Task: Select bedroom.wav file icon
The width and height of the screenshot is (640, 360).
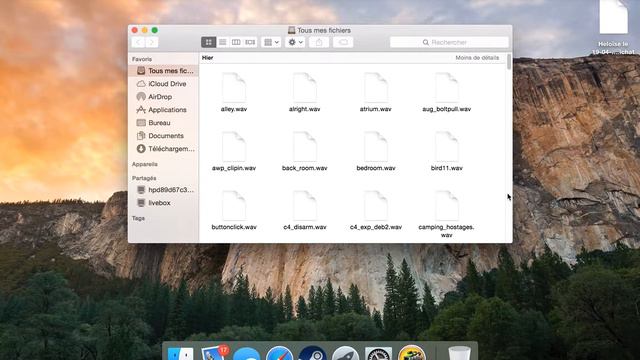Action: (x=376, y=146)
